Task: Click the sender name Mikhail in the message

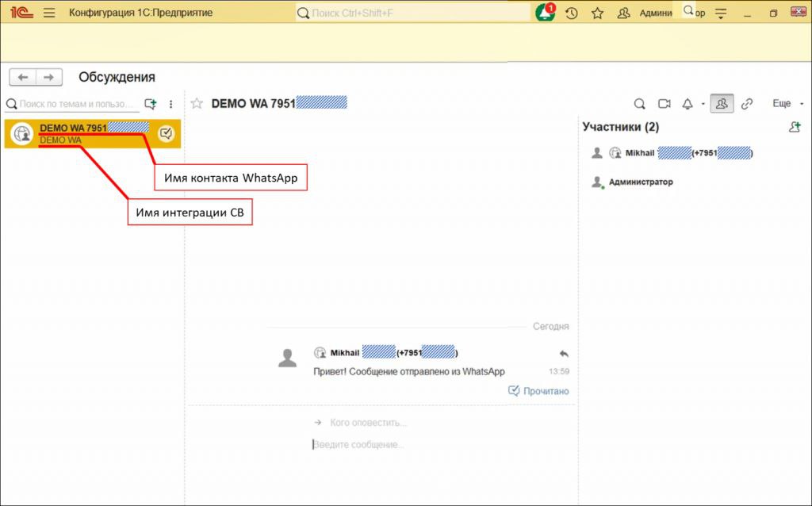Action: coord(345,353)
